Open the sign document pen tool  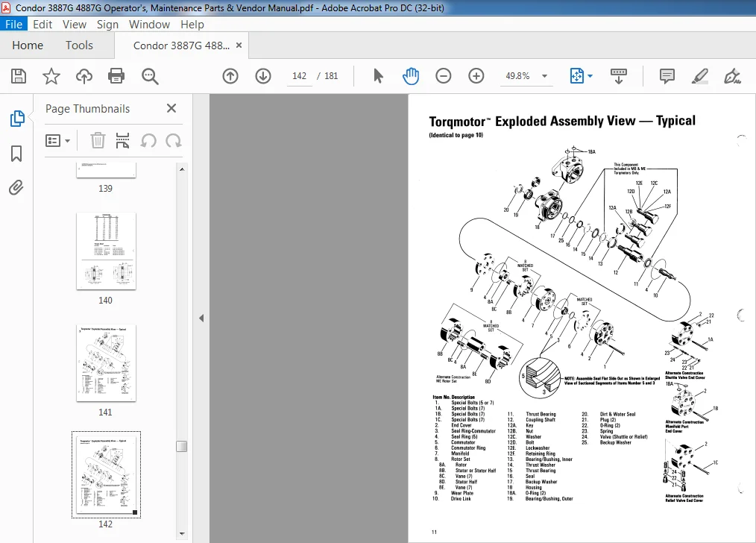732,76
